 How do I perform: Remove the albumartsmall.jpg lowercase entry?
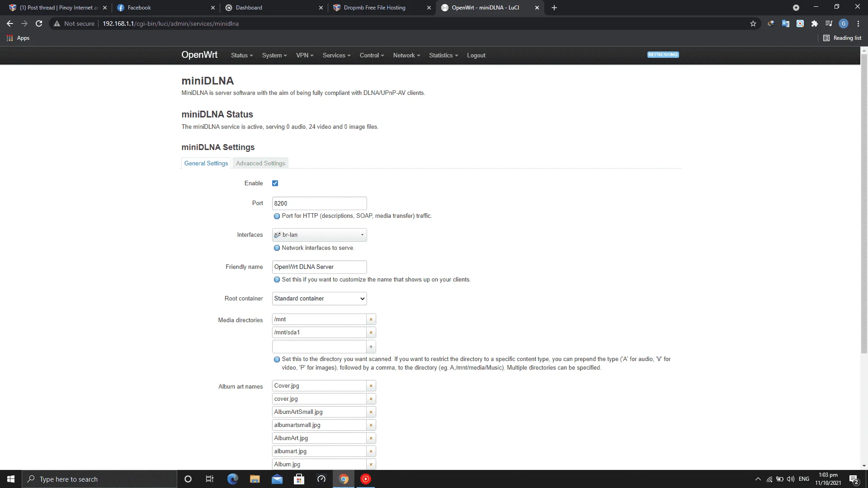click(371, 425)
